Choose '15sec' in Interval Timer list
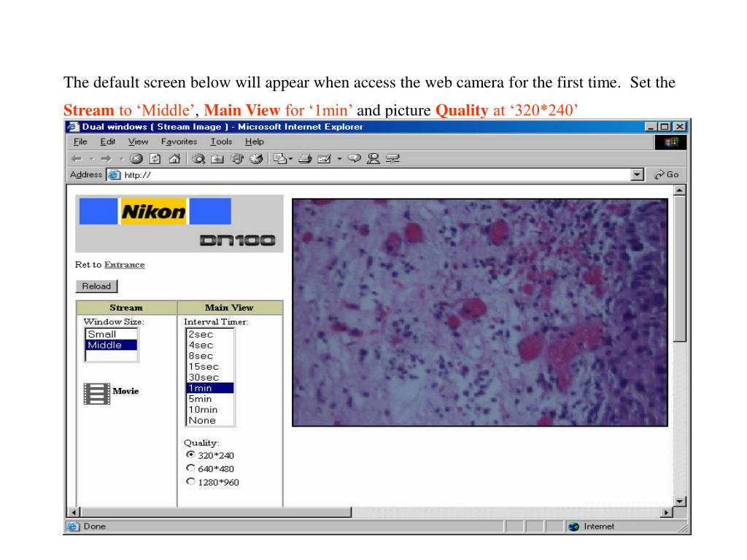Viewport: 747px width, 560px height. (x=204, y=366)
